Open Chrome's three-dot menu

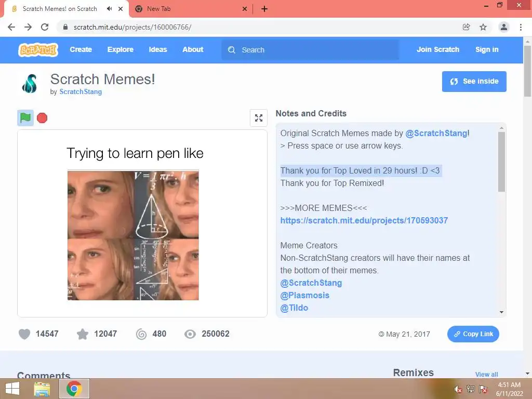click(521, 27)
